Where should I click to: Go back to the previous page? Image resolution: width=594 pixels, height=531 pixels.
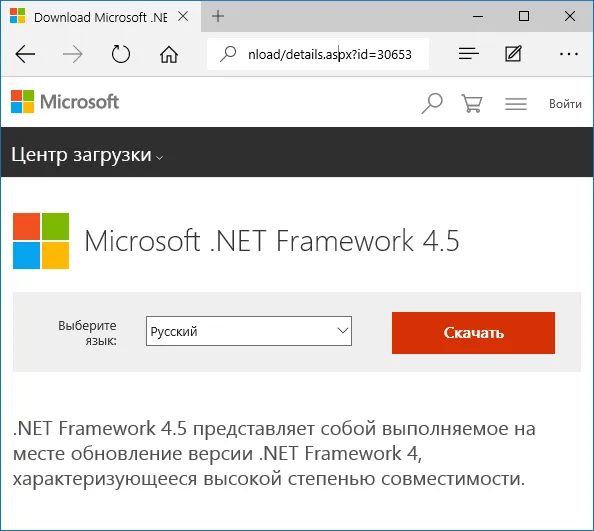(25, 54)
